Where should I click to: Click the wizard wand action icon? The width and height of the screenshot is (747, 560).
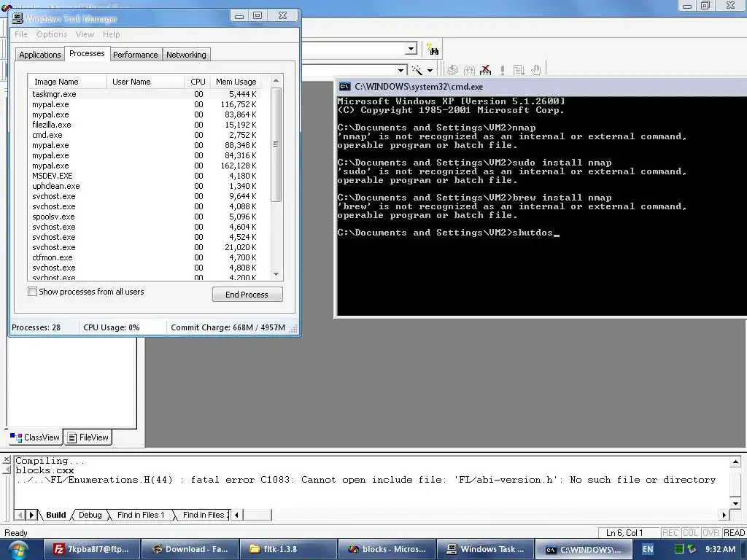tap(417, 70)
